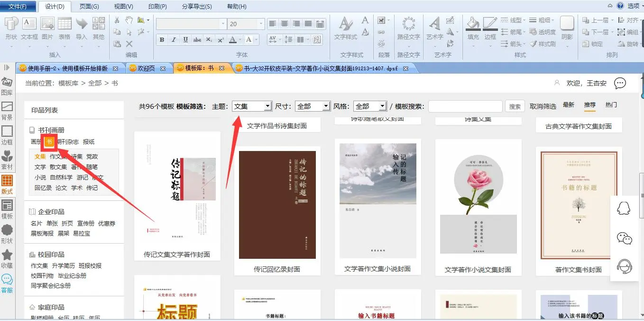Click the headset customer service icon

pos(624,266)
